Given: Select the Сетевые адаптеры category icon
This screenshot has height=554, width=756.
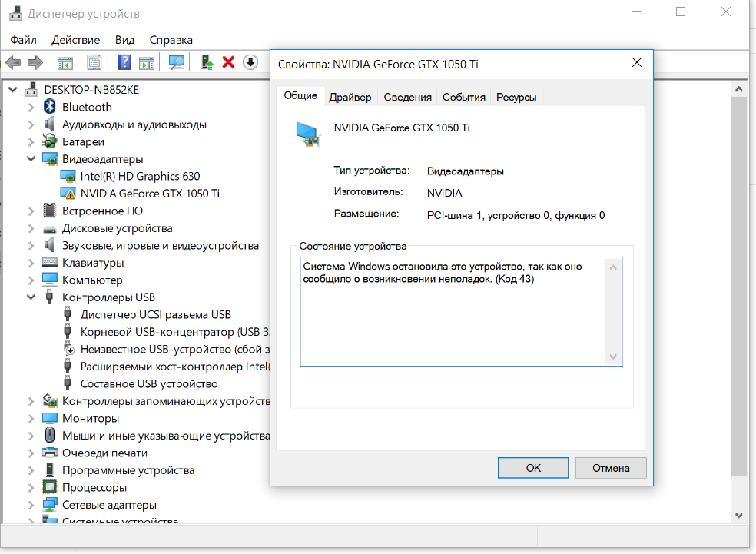Looking at the screenshot, I should click(50, 504).
